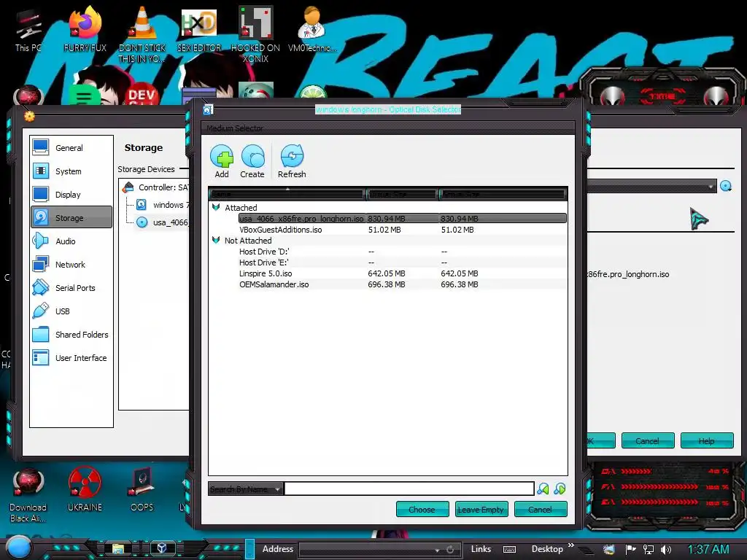
Task: Click the Leave Empty button
Action: coord(481,509)
